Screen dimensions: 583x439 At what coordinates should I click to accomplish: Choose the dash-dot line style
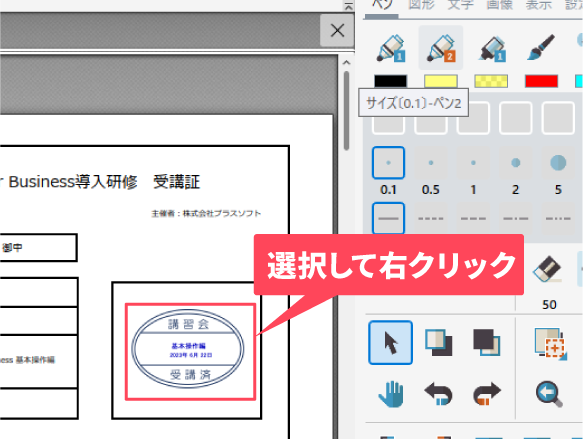tap(515, 218)
